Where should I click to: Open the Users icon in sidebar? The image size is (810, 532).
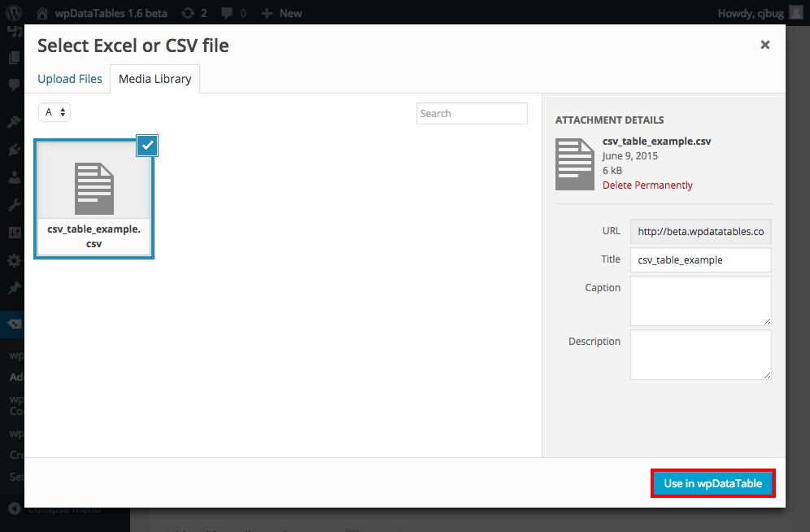(14, 177)
